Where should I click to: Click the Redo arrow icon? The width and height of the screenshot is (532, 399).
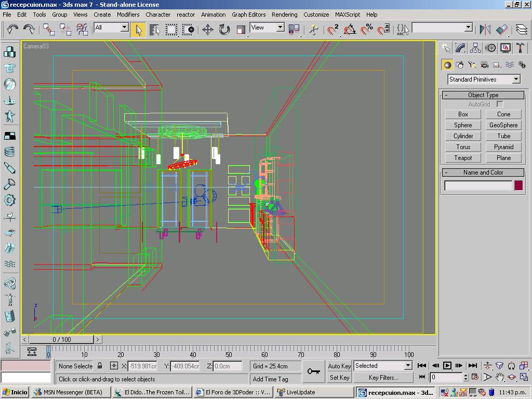pyautogui.click(x=29, y=29)
